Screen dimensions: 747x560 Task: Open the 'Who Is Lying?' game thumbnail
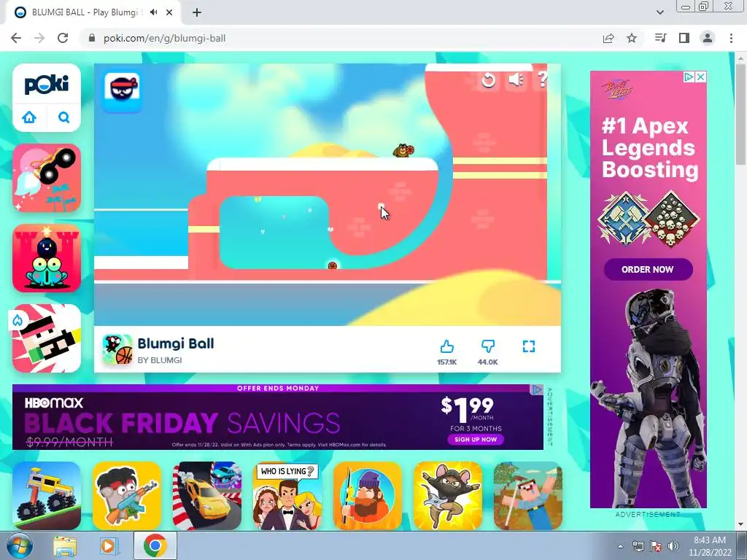click(287, 496)
